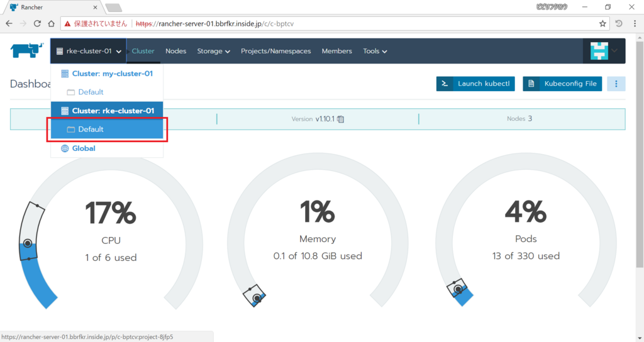Open the Members tab
Screen dimensions: 644x342
pyautogui.click(x=337, y=52)
